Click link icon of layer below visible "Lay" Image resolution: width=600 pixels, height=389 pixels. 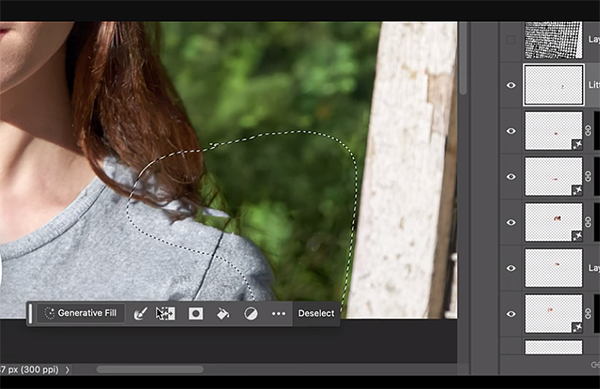tap(588, 314)
